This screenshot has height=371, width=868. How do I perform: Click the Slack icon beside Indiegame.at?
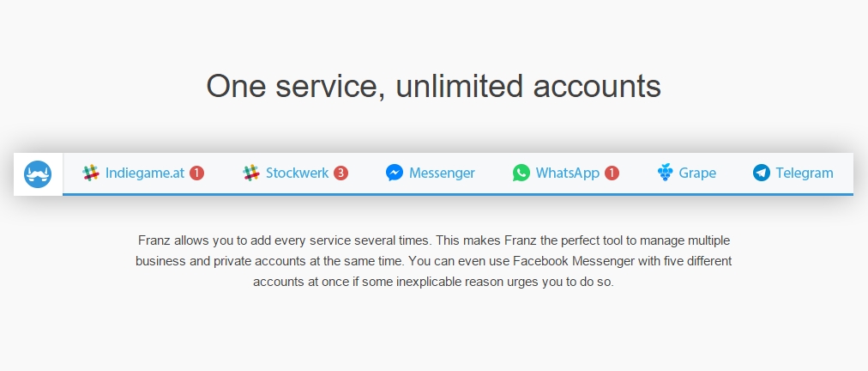[91, 173]
